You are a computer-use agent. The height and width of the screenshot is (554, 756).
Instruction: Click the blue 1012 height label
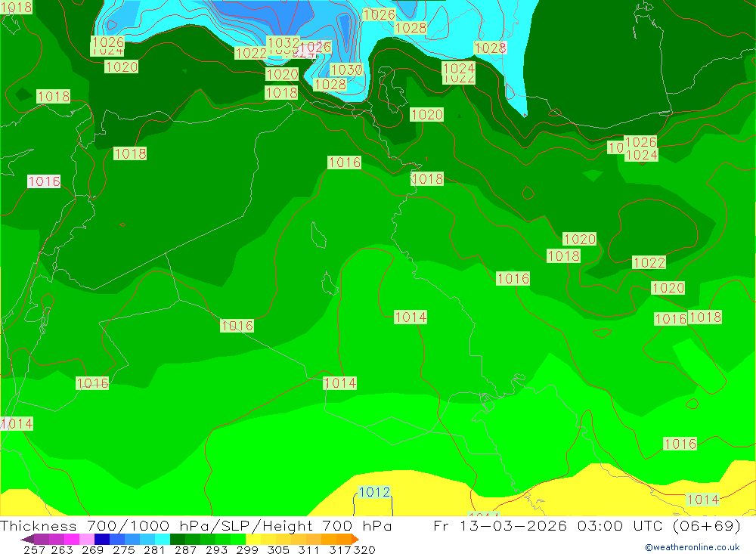click(x=374, y=492)
